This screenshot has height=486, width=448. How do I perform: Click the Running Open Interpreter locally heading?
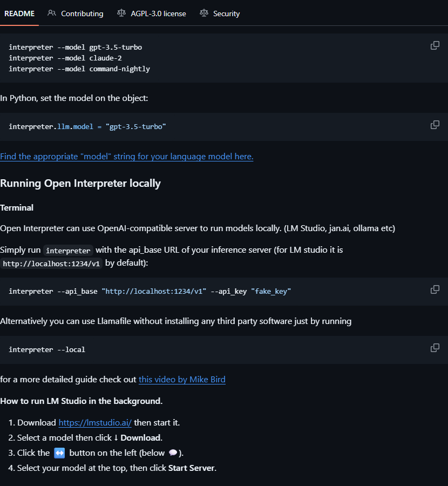(x=80, y=183)
